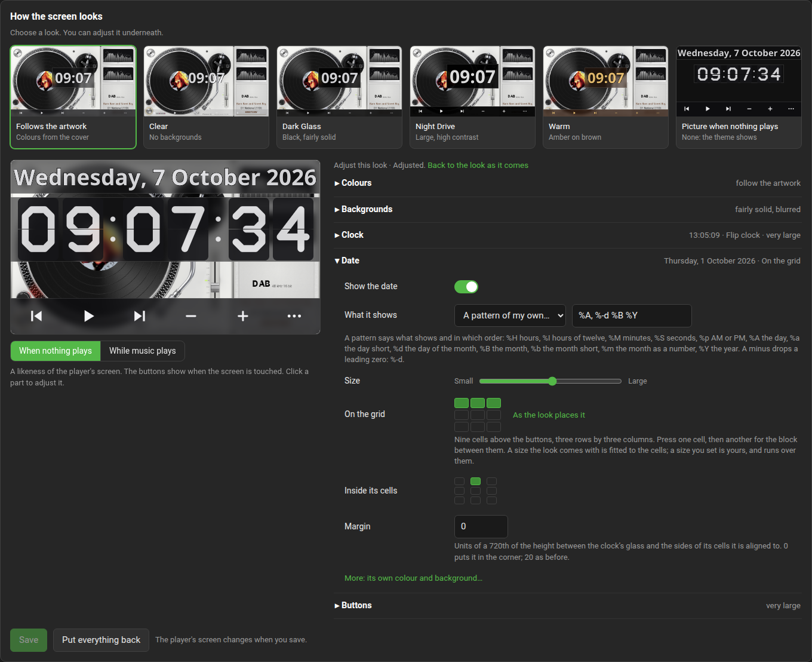
Task: Choose centre alignment under Inside its cells
Action: pyautogui.click(x=475, y=491)
